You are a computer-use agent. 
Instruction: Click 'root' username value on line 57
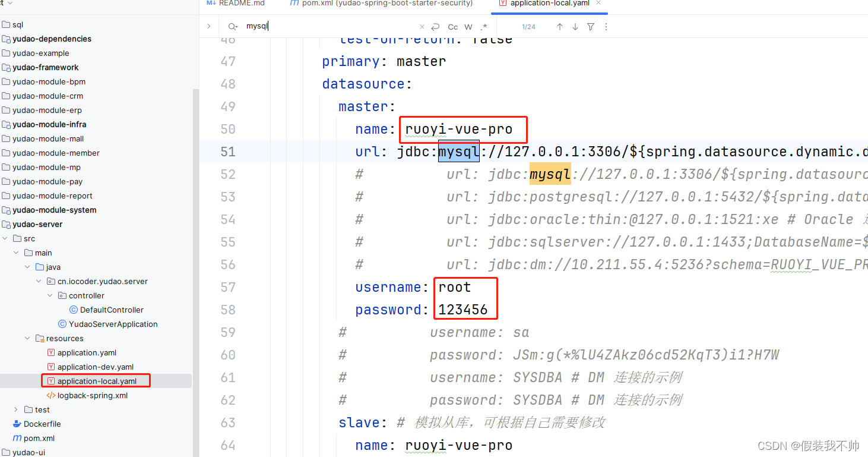click(455, 287)
